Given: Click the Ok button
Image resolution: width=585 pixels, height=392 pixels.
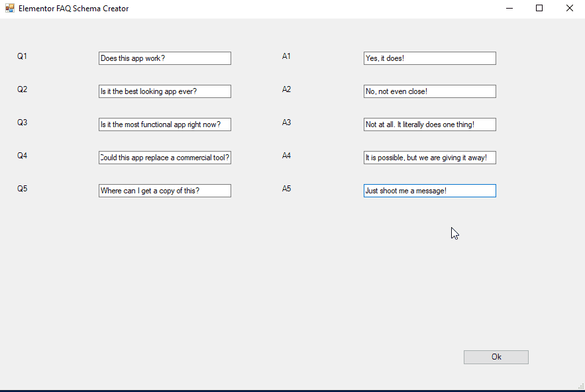Looking at the screenshot, I should point(496,357).
